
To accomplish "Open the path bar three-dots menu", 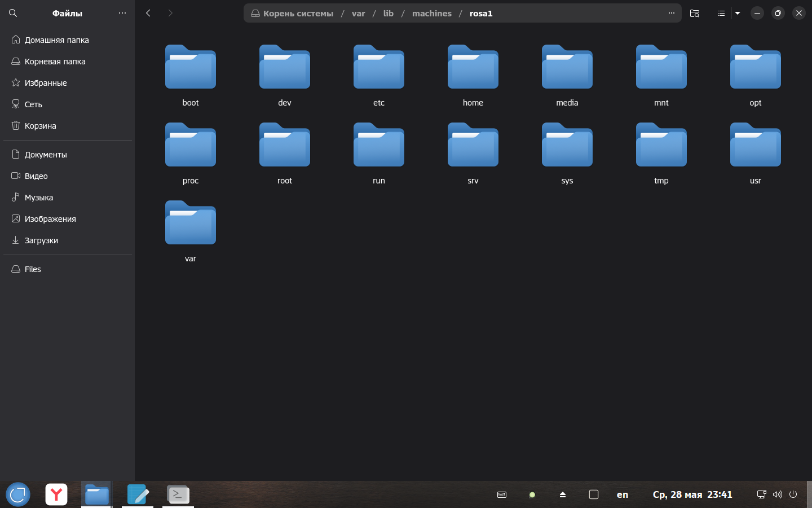I will [671, 13].
